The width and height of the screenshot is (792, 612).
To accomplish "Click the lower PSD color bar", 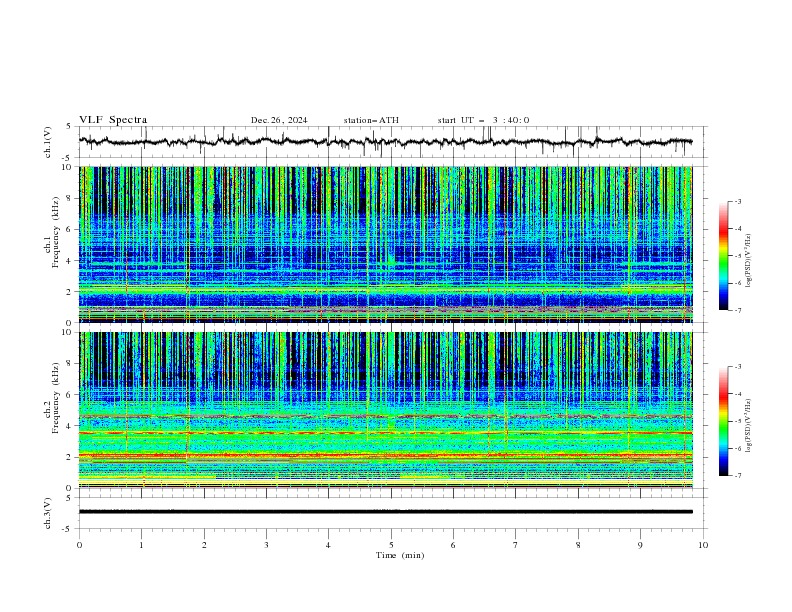I will 723,421.
